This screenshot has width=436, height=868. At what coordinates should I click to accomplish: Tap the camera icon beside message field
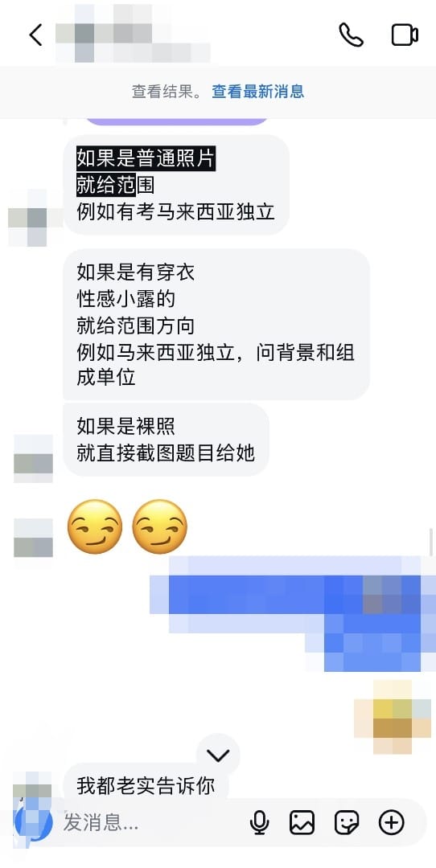click(x=33, y=823)
